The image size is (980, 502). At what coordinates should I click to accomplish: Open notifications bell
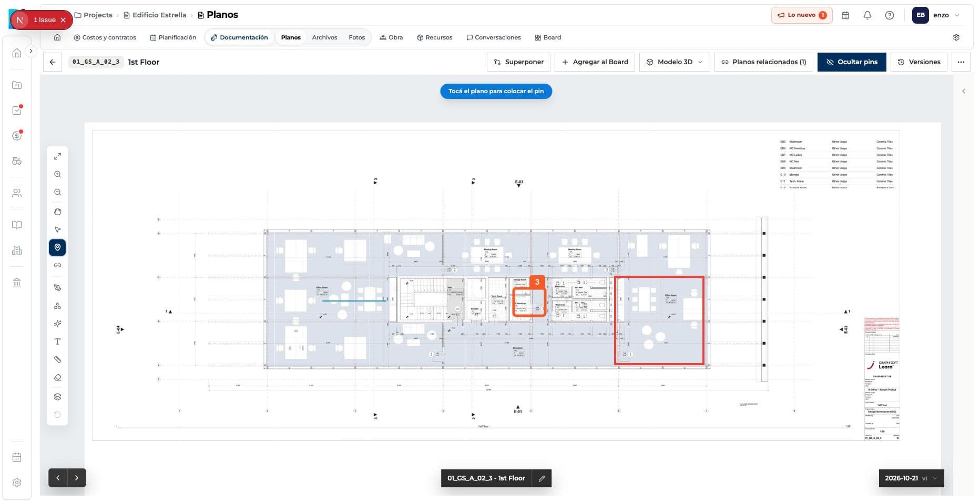point(867,15)
